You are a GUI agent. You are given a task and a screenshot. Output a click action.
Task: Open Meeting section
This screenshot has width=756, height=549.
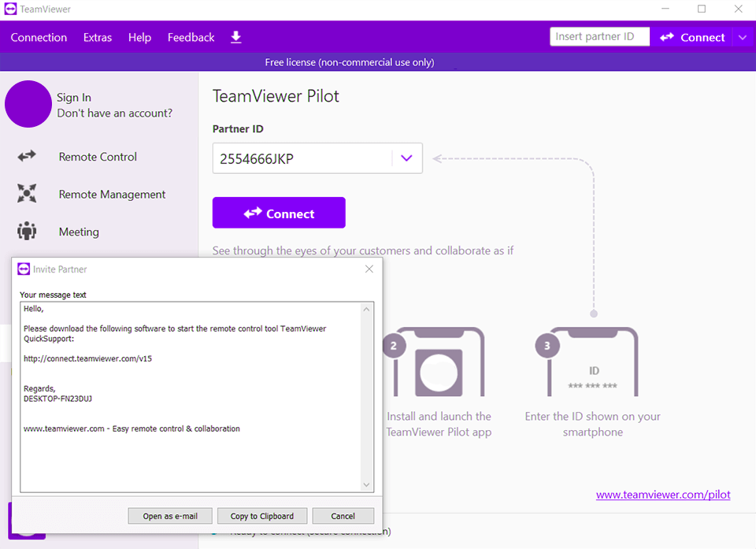pyautogui.click(x=79, y=232)
